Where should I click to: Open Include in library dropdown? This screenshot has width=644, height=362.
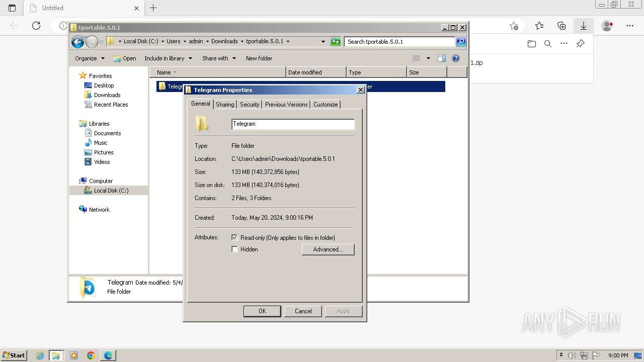[168, 58]
